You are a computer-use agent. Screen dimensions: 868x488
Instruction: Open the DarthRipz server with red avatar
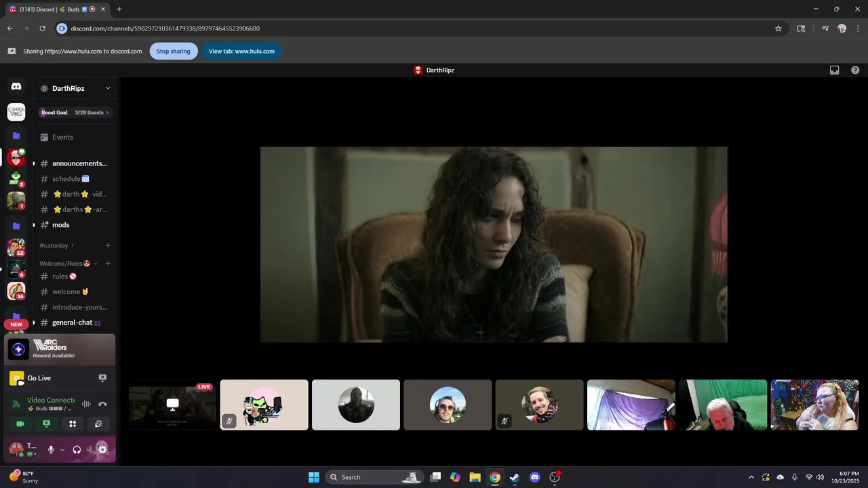(x=16, y=158)
